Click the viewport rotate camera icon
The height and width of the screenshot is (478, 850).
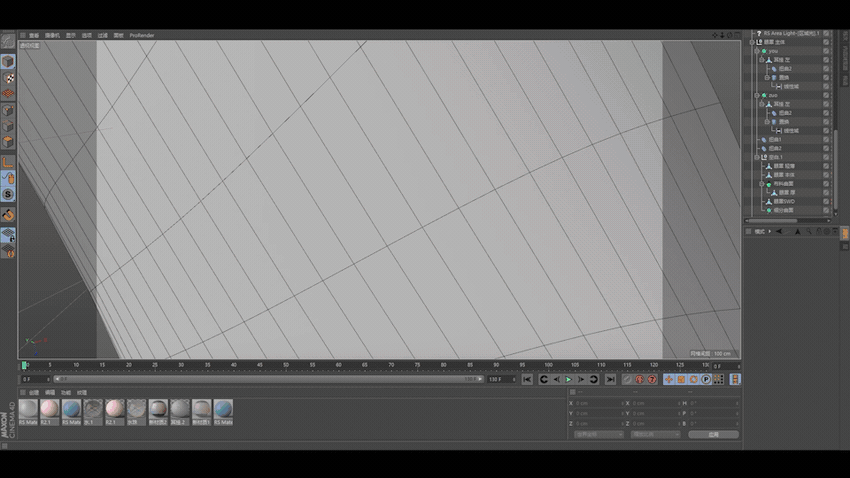click(730, 35)
